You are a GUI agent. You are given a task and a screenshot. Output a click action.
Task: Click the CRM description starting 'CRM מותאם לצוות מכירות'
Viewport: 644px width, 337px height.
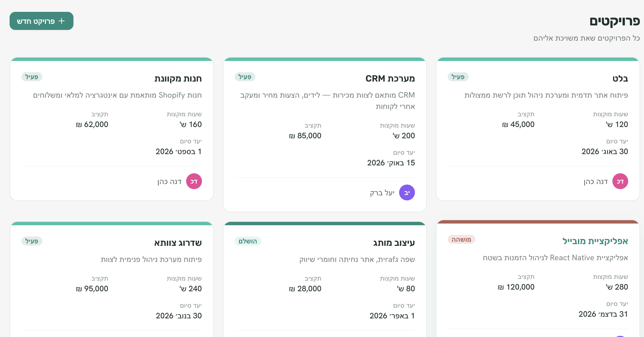pyautogui.click(x=327, y=101)
